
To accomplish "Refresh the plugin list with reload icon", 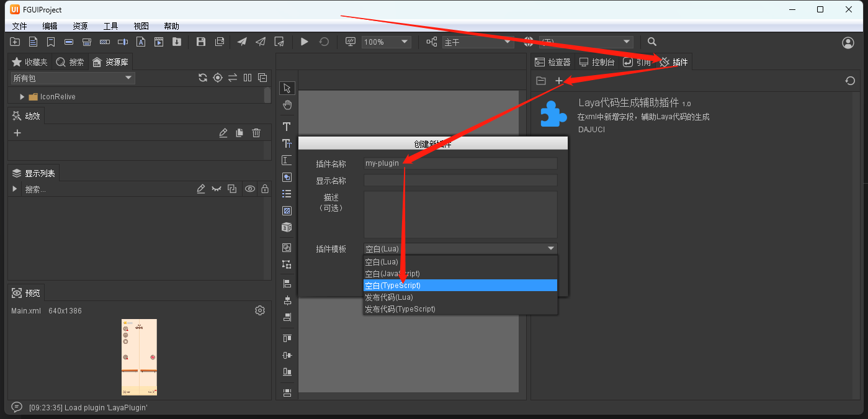I will pos(850,81).
